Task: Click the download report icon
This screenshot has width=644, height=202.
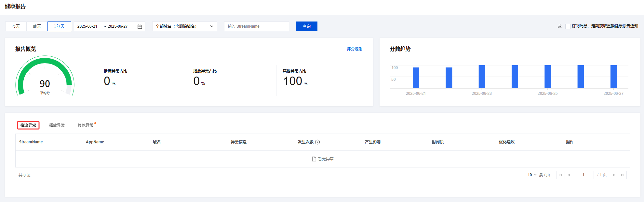Action: tap(560, 26)
